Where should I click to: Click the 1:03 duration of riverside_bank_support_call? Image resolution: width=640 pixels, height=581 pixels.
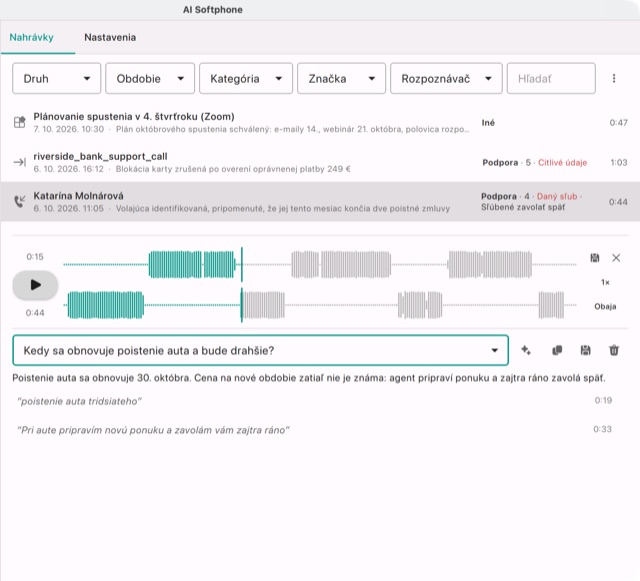point(619,163)
